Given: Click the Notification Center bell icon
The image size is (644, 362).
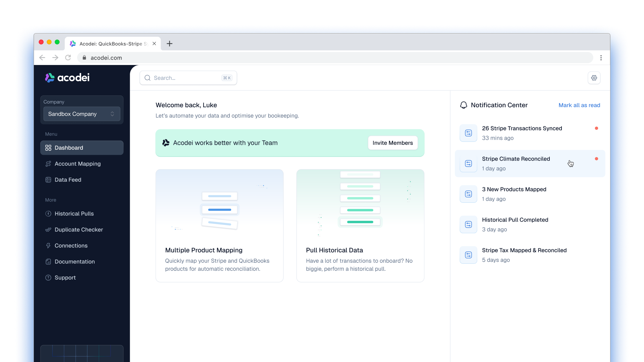Looking at the screenshot, I should click(464, 105).
